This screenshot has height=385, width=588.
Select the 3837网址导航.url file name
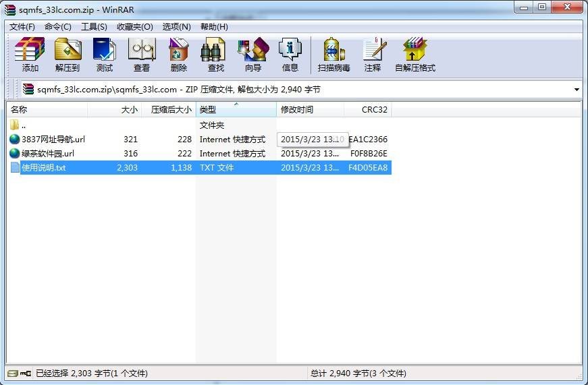click(53, 140)
